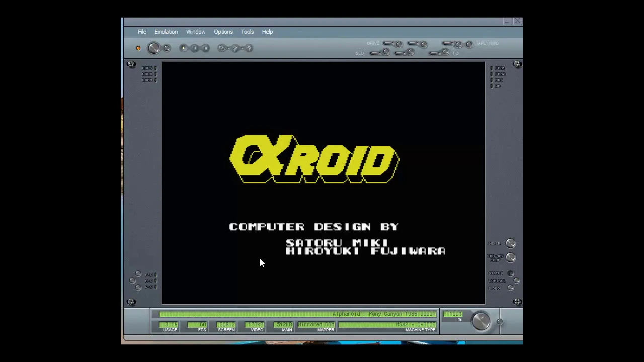This screenshot has height=362, width=644.
Task: Click the tape RWD rewind knob
Action: point(469,45)
